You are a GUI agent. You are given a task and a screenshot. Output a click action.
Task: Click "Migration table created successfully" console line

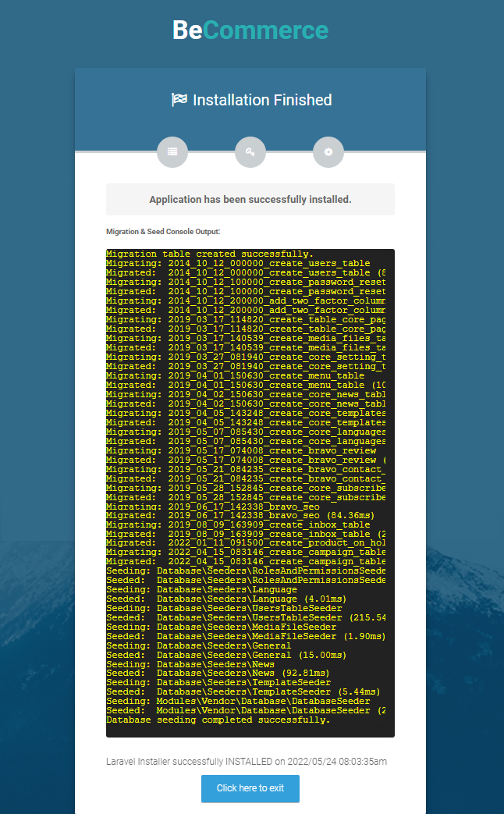pos(210,254)
